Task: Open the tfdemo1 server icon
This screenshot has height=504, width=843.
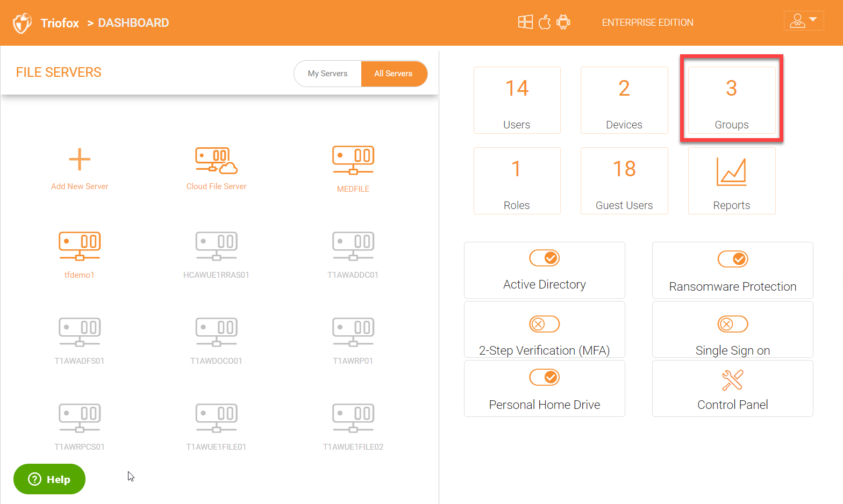Action: (x=80, y=246)
